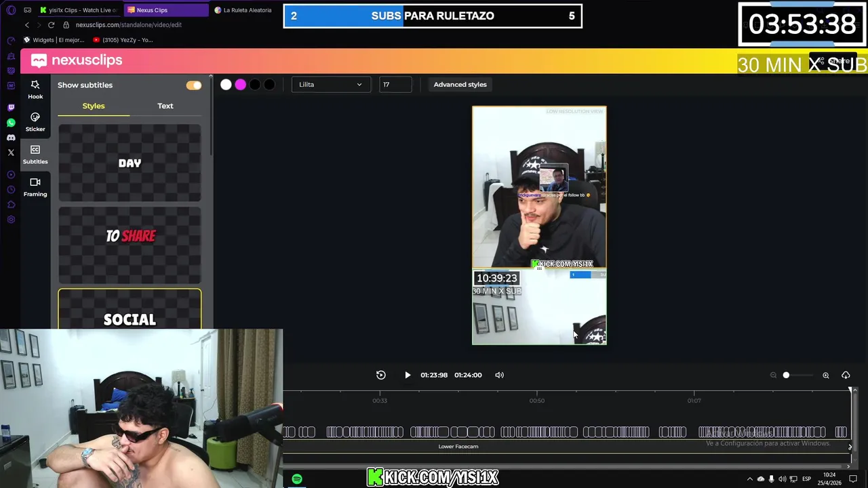Open the YezZy YouTube bookmark

click(123, 40)
